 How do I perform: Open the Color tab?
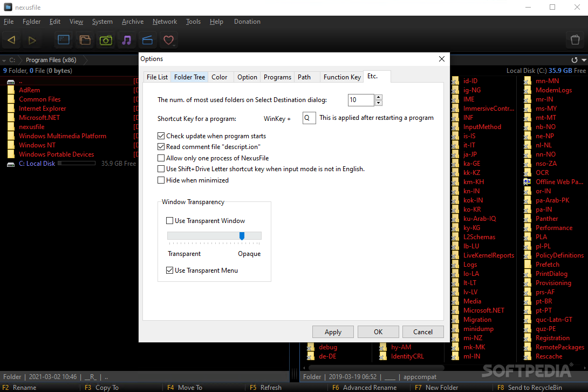coord(220,77)
